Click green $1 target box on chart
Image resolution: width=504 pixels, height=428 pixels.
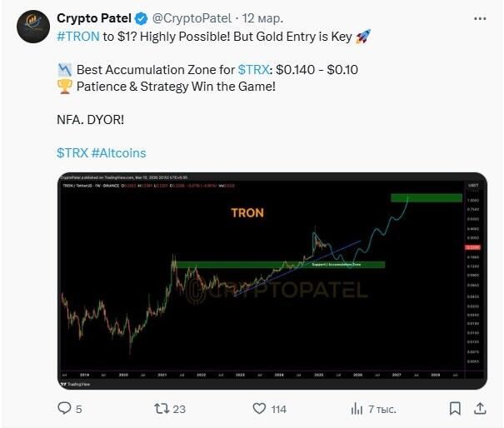[x=425, y=197]
